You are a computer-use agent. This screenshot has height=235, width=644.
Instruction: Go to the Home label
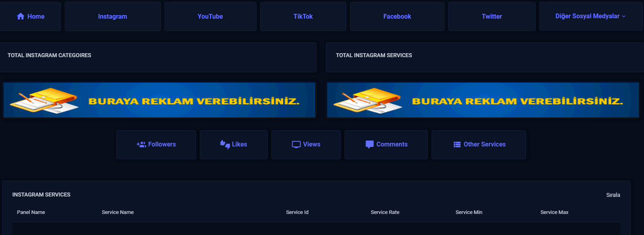[36, 16]
